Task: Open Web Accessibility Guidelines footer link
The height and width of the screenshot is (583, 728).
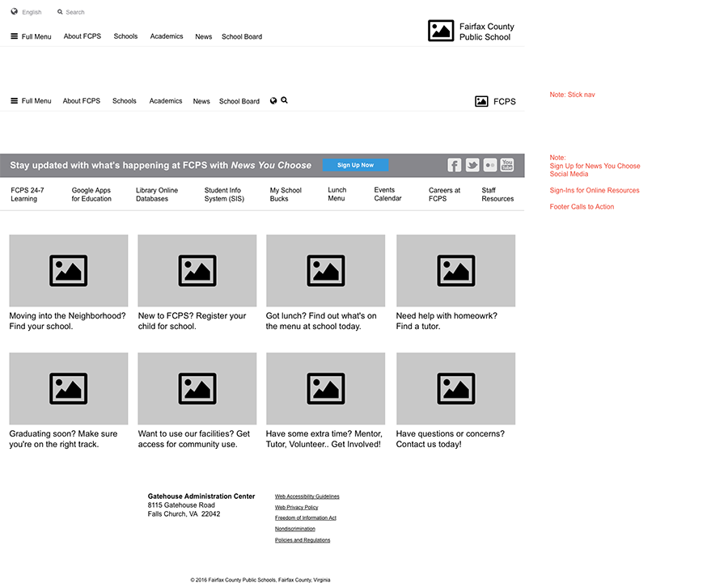Action: point(307,496)
